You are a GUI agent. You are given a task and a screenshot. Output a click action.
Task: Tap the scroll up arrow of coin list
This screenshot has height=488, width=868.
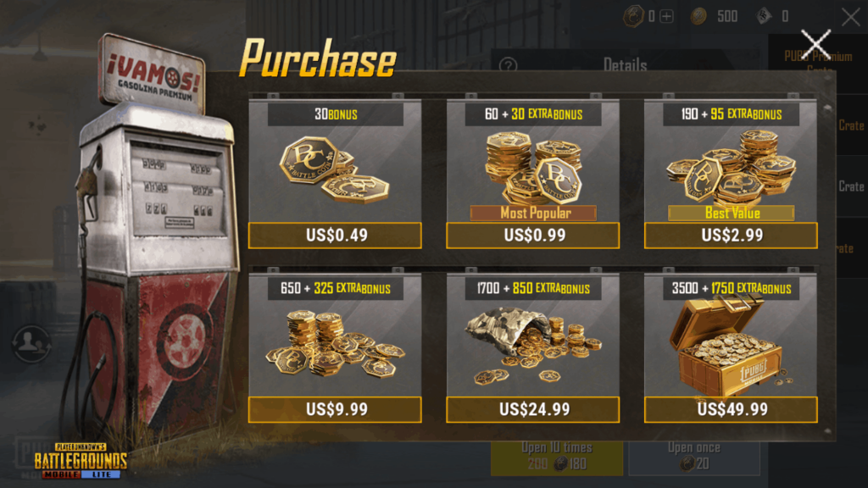[827, 108]
